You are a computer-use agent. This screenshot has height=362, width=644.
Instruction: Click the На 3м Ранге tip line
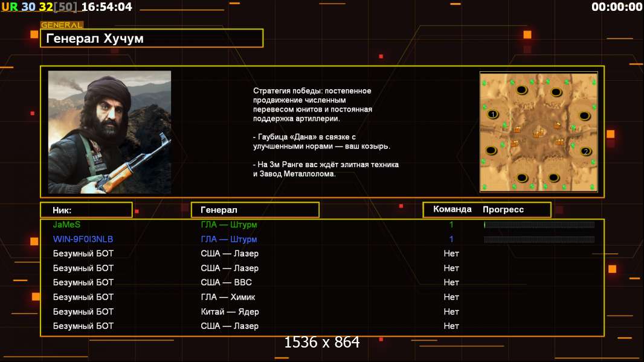[326, 169]
